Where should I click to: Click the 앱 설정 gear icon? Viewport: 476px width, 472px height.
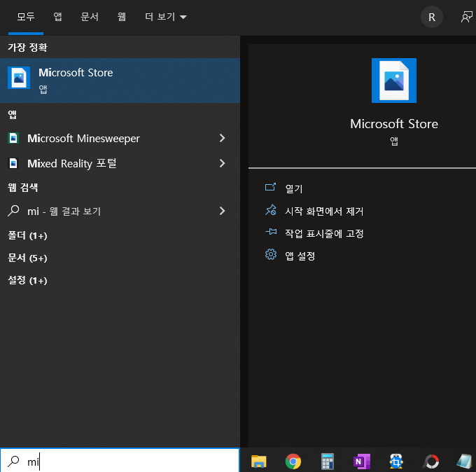click(x=270, y=254)
